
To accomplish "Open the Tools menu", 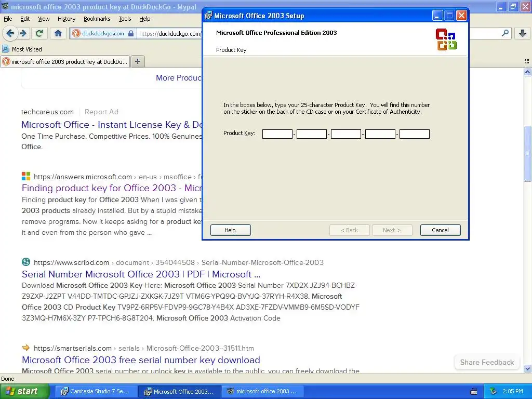I will (x=125, y=19).
